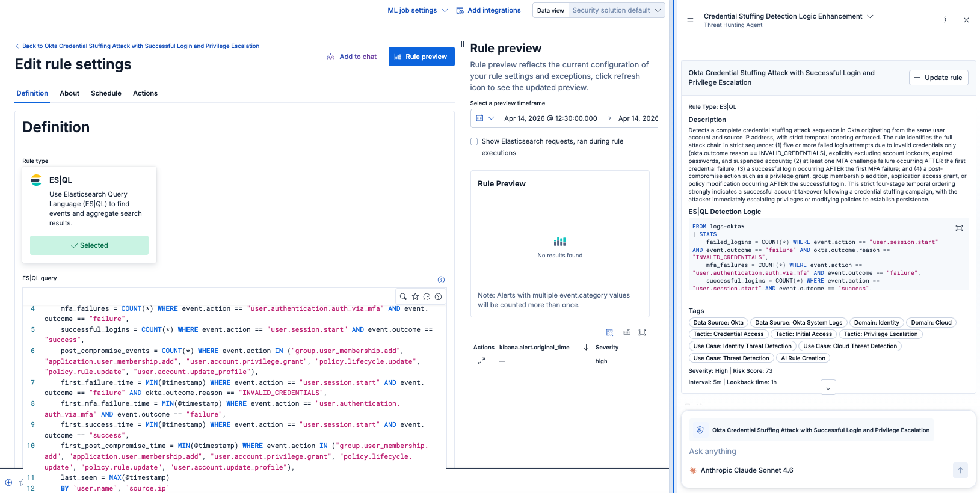Click the sort descending arrow in alerts table header
Image resolution: width=980 pixels, height=493 pixels.
[x=586, y=348]
